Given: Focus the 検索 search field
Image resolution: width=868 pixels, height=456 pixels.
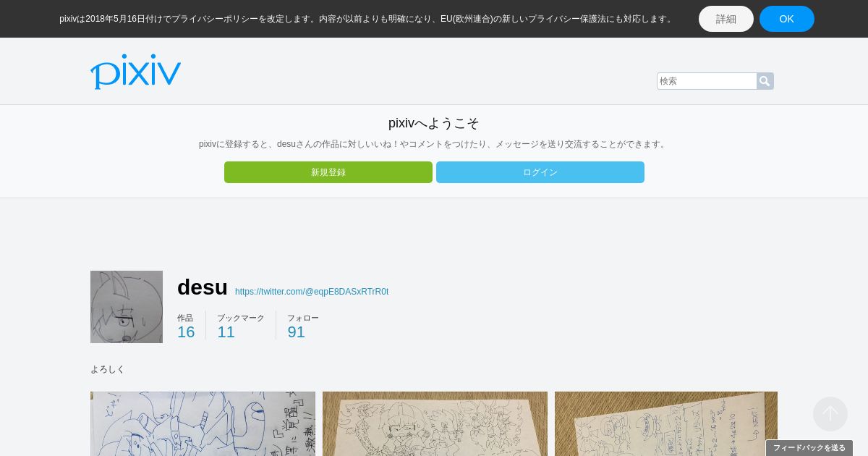Looking at the screenshot, I should [707, 81].
